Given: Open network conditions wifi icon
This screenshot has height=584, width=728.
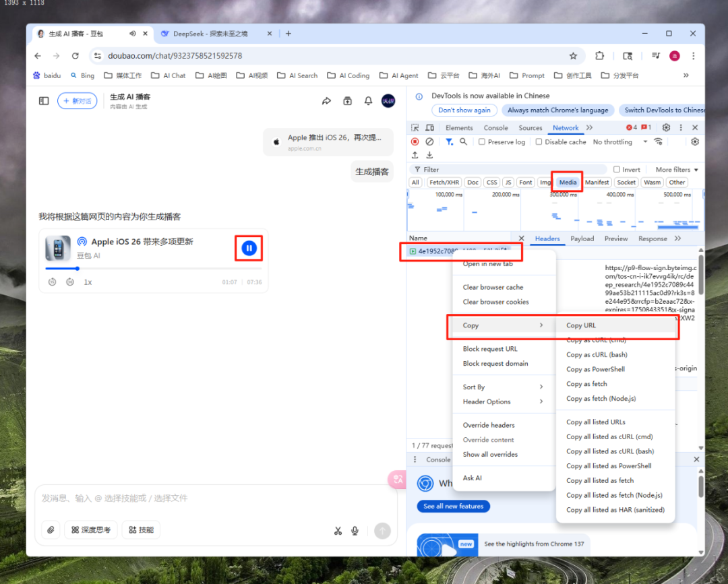Looking at the screenshot, I should point(659,141).
